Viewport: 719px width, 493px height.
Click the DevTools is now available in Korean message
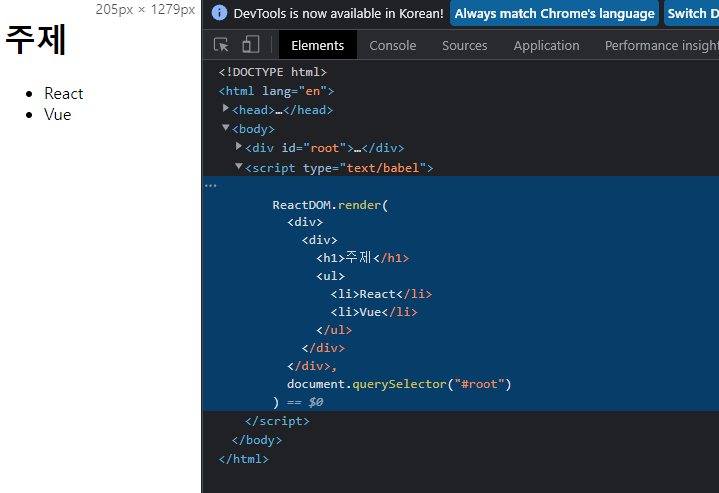click(x=338, y=13)
